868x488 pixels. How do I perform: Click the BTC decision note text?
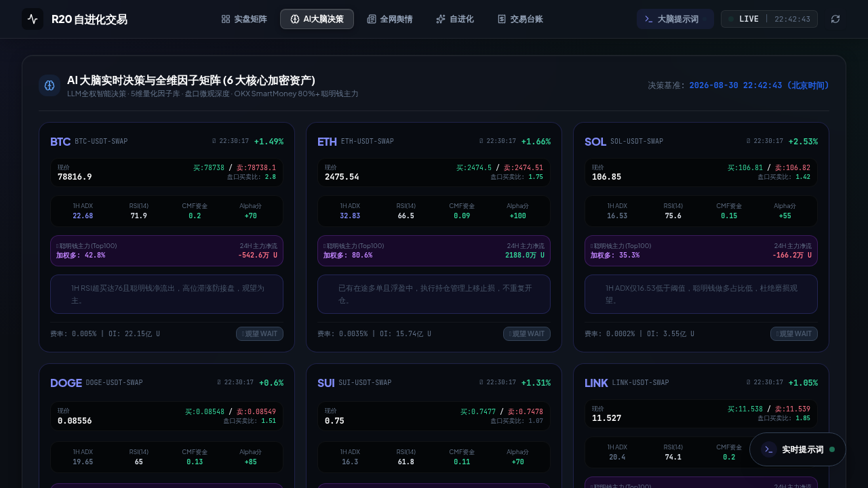[167, 294]
